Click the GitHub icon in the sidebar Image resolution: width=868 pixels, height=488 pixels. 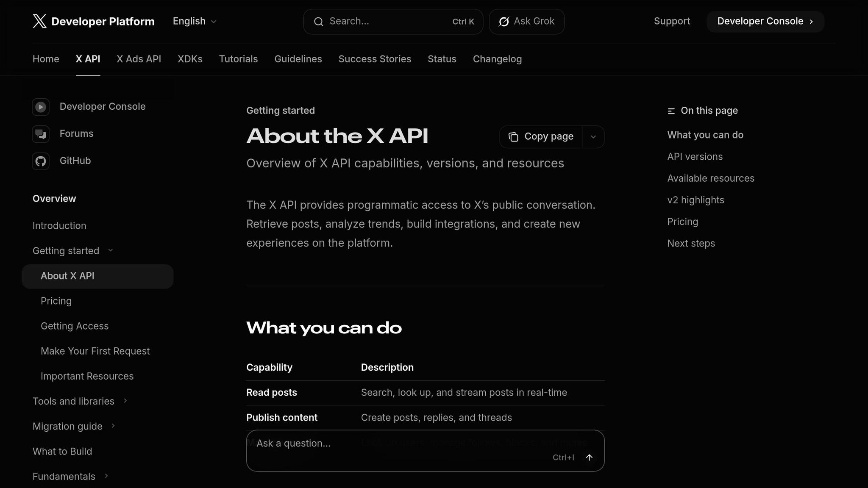(41, 161)
